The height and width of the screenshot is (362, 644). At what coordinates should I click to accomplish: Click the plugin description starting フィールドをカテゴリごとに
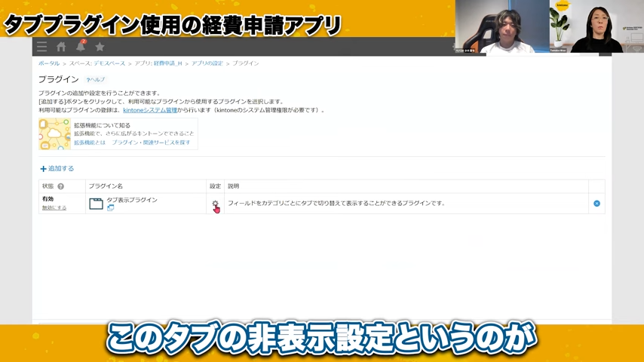336,203
